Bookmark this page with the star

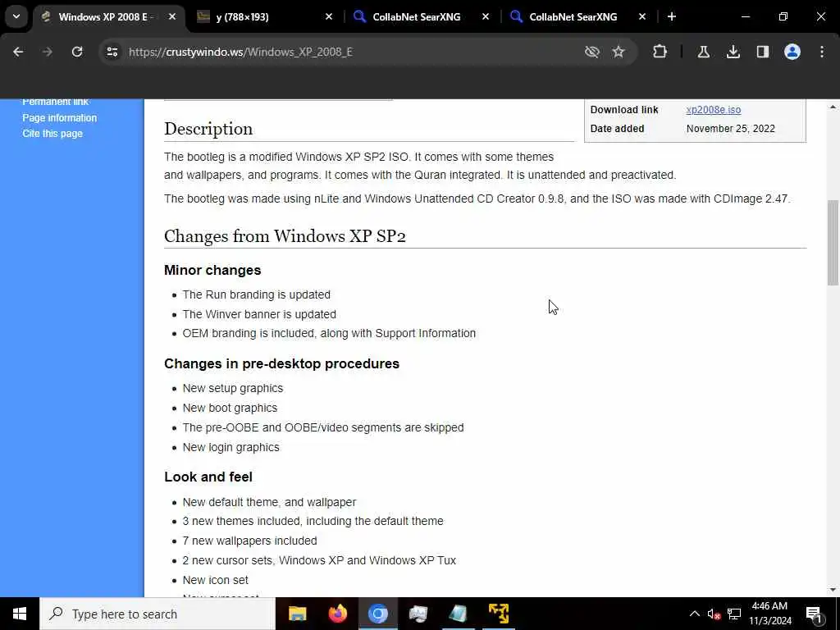619,52
